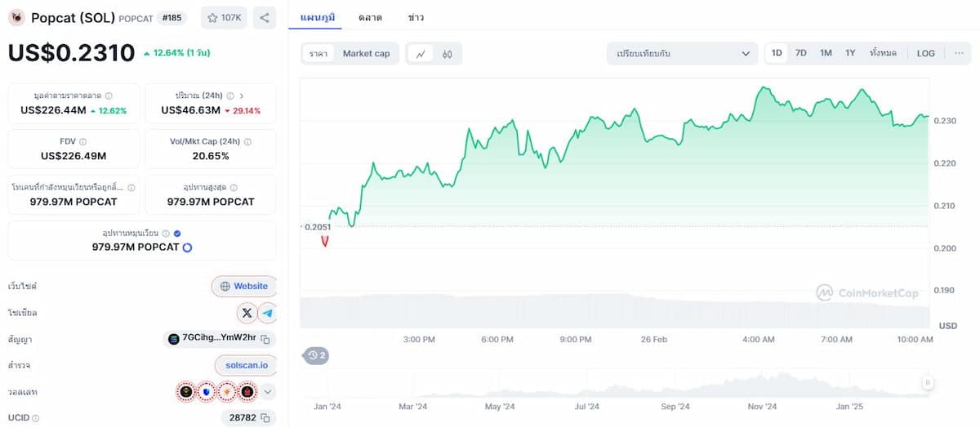Select the US$226.44M market cap value

[x=53, y=110]
